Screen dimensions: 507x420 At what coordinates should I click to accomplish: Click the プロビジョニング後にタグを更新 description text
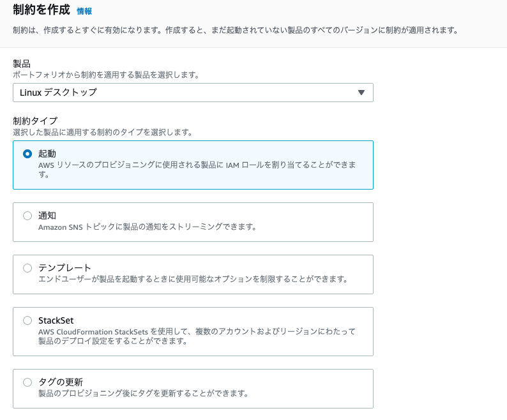pos(143,393)
